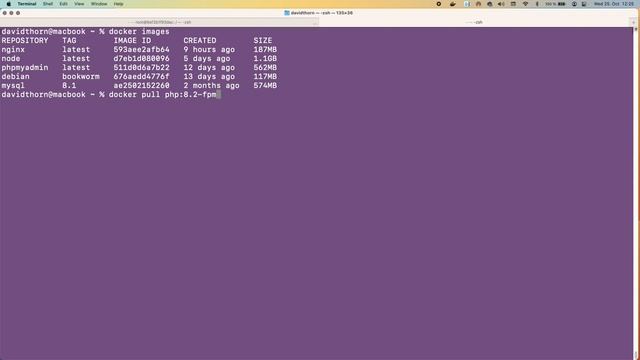
Task: Click image ID d7eb1d080096
Action: [x=141, y=58]
